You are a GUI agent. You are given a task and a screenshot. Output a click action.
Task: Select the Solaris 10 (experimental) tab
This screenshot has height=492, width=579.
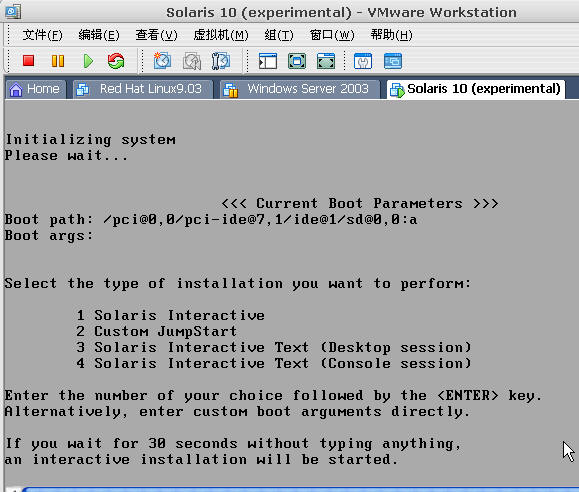(x=476, y=89)
